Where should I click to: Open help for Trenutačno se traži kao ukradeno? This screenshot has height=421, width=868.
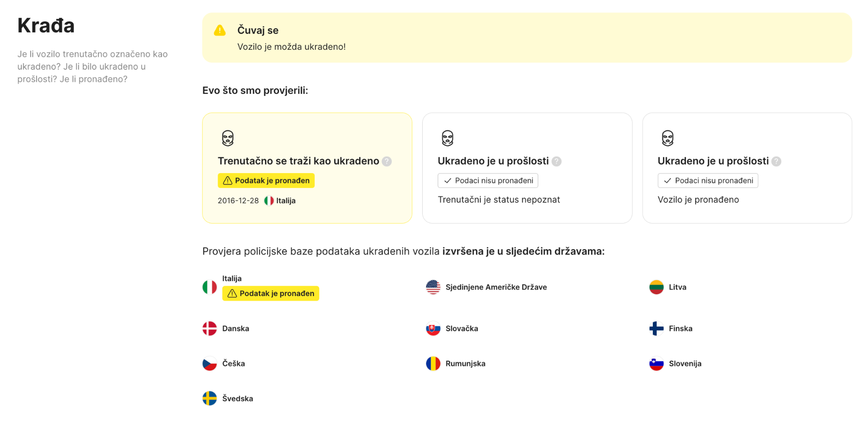[387, 161]
